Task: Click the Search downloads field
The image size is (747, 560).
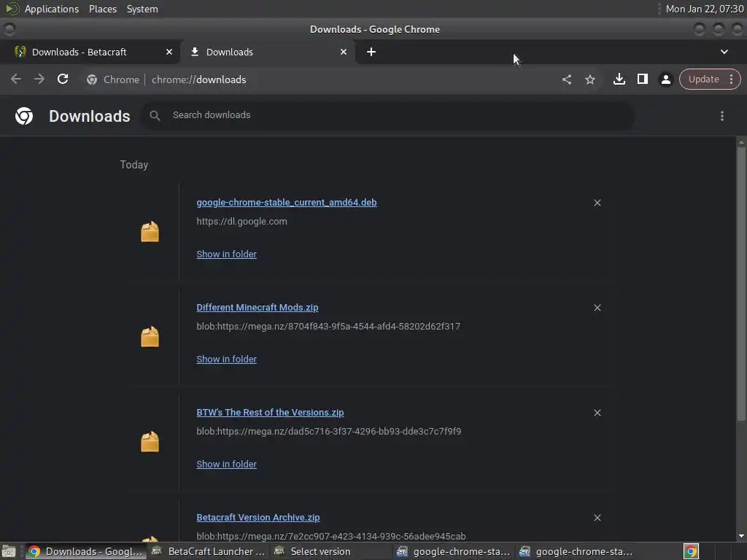Action: coord(388,115)
